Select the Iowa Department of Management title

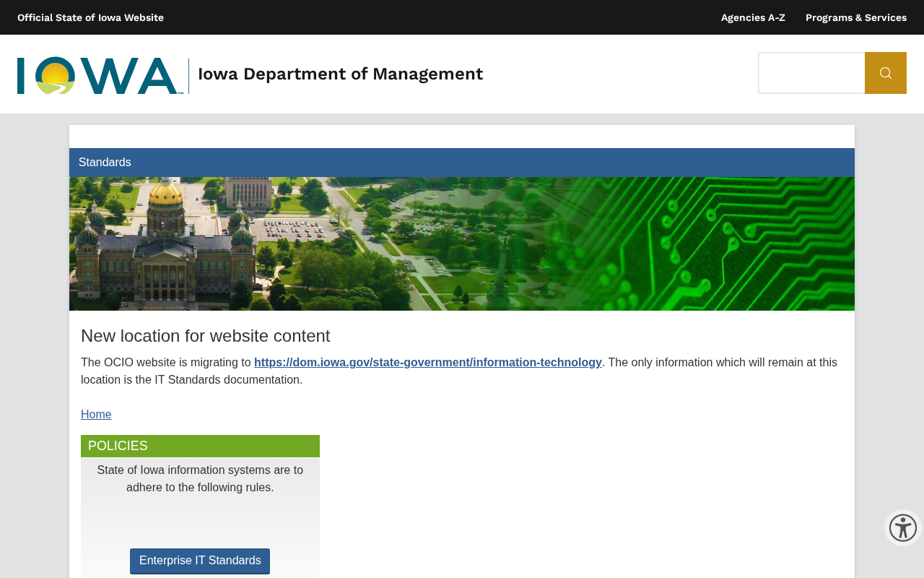(x=340, y=74)
